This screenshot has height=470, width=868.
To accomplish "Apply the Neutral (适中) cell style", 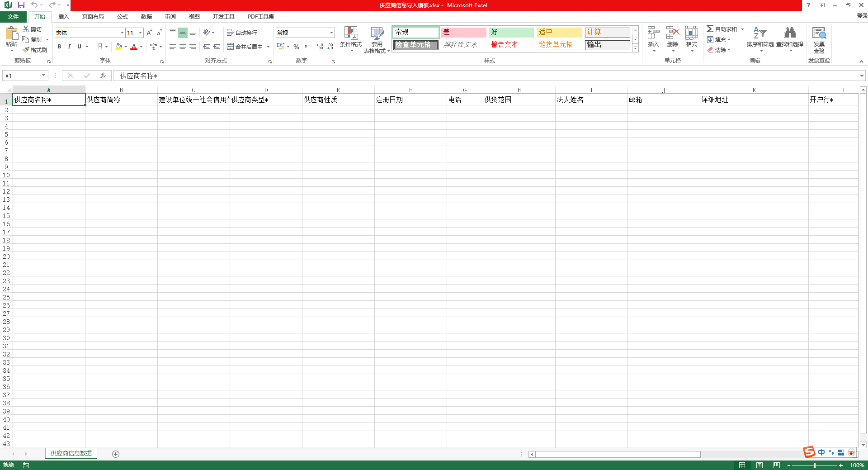I will click(560, 32).
